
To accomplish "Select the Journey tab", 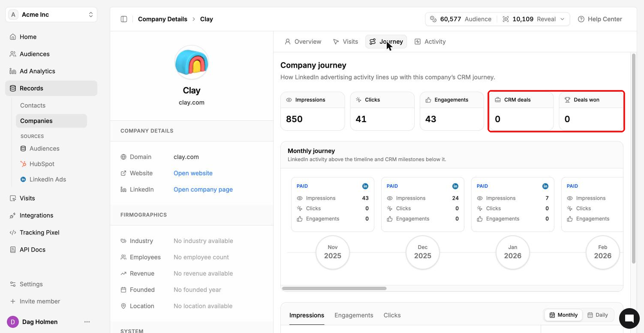I will [x=386, y=42].
